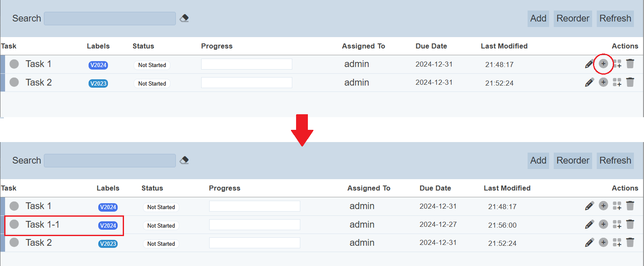Clear search with the eraser icon in upper panel
The height and width of the screenshot is (266, 644).
click(x=184, y=18)
